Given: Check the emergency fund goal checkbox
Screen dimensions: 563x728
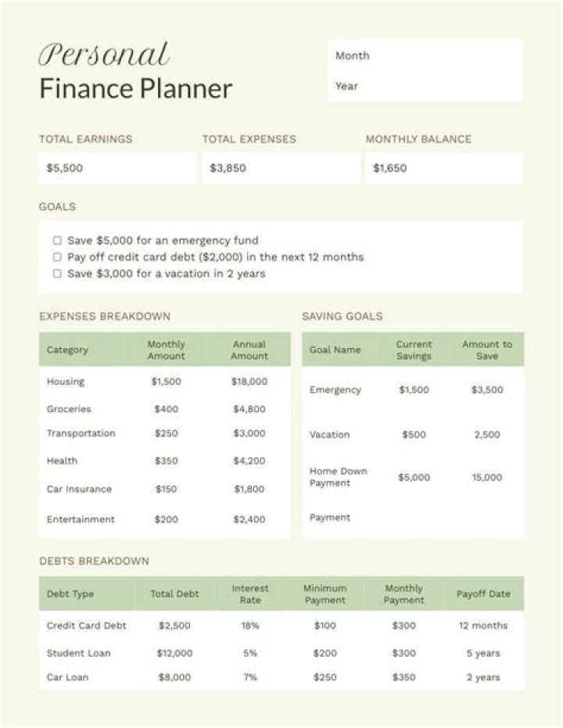Looking at the screenshot, I should [57, 241].
